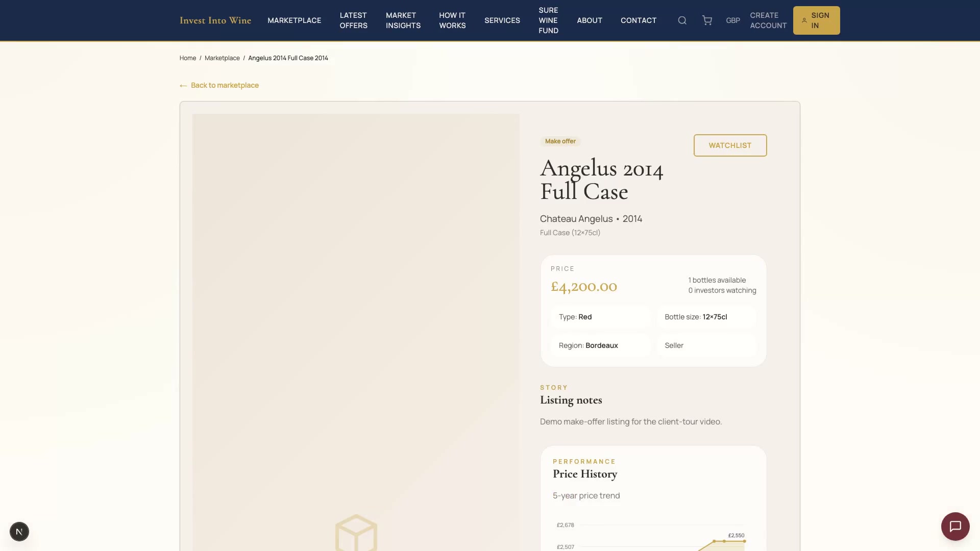The height and width of the screenshot is (551, 980).
Task: Click the £2,507 axis label
Action: (566, 547)
